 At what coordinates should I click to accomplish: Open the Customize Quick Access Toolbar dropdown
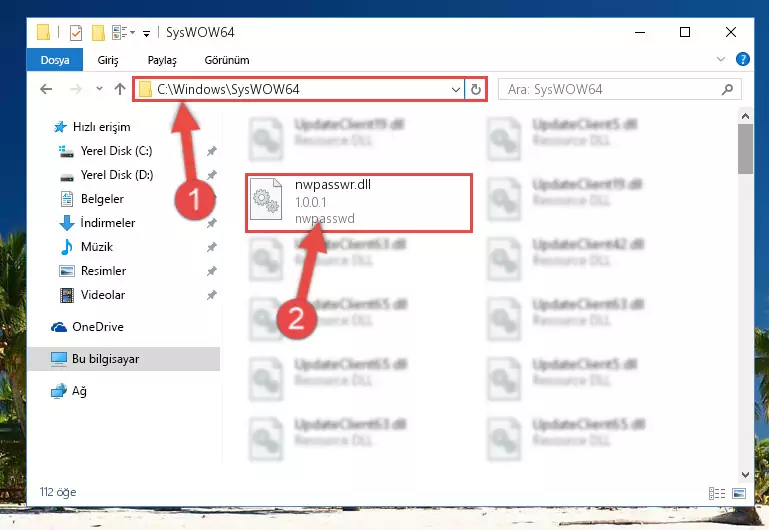(x=146, y=33)
